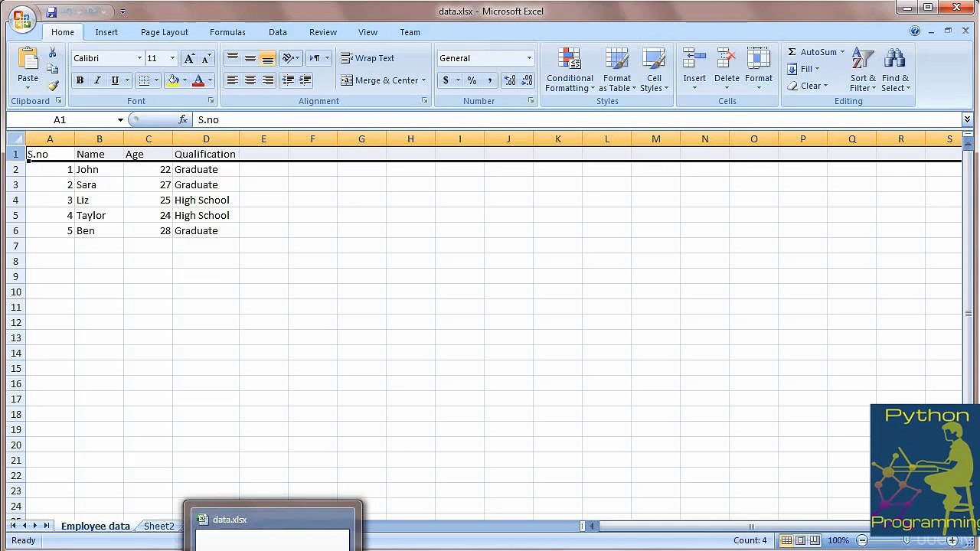Click Insert Function fx icon
Image resolution: width=980 pixels, height=551 pixels.
coord(183,119)
